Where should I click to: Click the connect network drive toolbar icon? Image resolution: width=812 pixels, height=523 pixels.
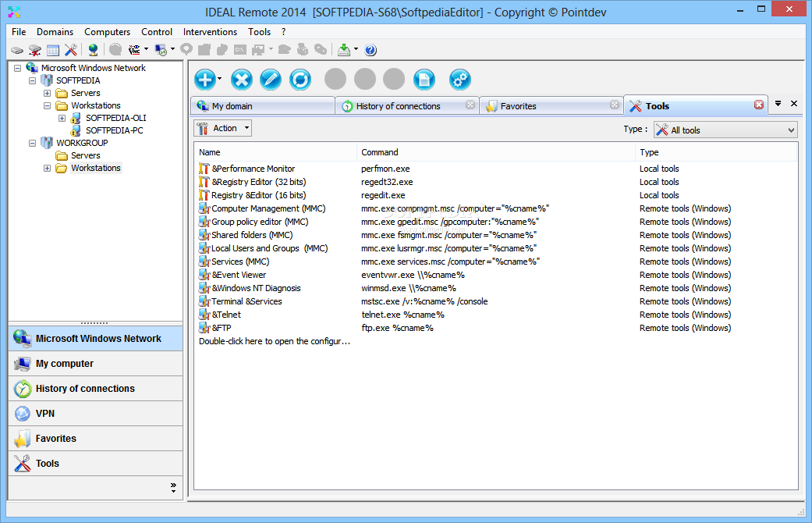pos(17,50)
